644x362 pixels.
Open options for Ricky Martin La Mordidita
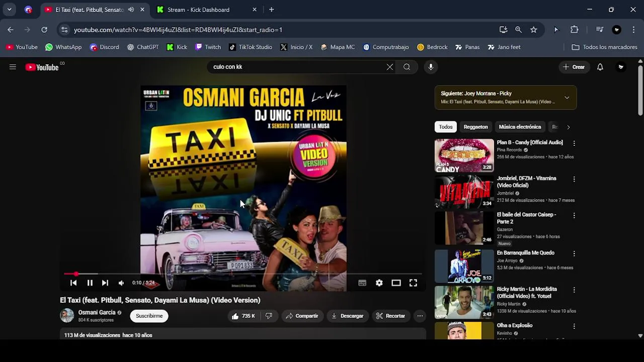[574, 290]
